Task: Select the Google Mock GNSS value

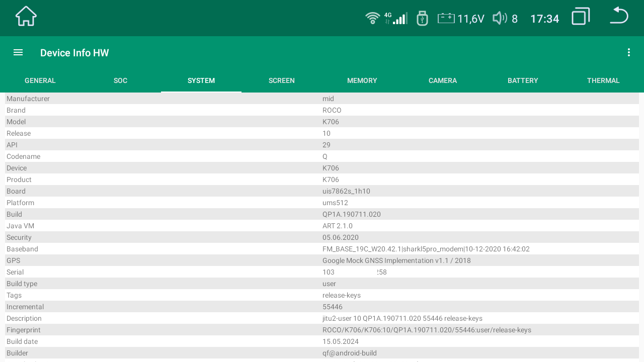Action: [x=396, y=260]
